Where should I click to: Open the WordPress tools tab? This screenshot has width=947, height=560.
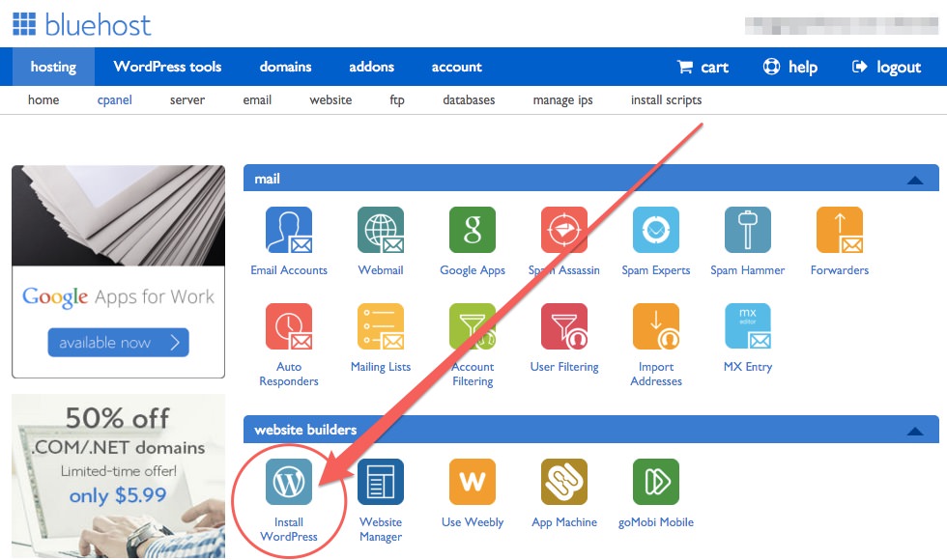pos(167,67)
